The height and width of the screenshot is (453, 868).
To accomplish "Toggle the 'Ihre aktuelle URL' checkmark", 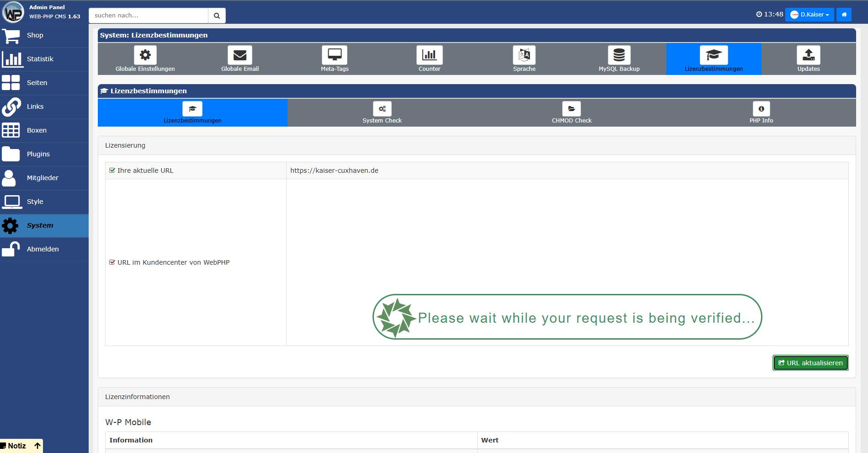I will click(x=112, y=171).
